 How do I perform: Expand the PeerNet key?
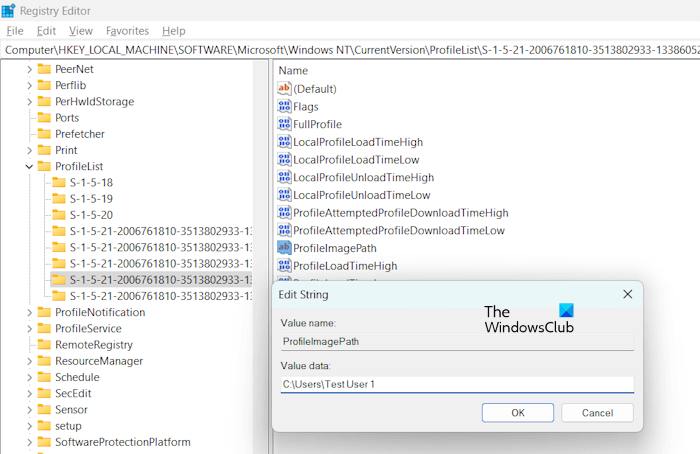(x=29, y=69)
